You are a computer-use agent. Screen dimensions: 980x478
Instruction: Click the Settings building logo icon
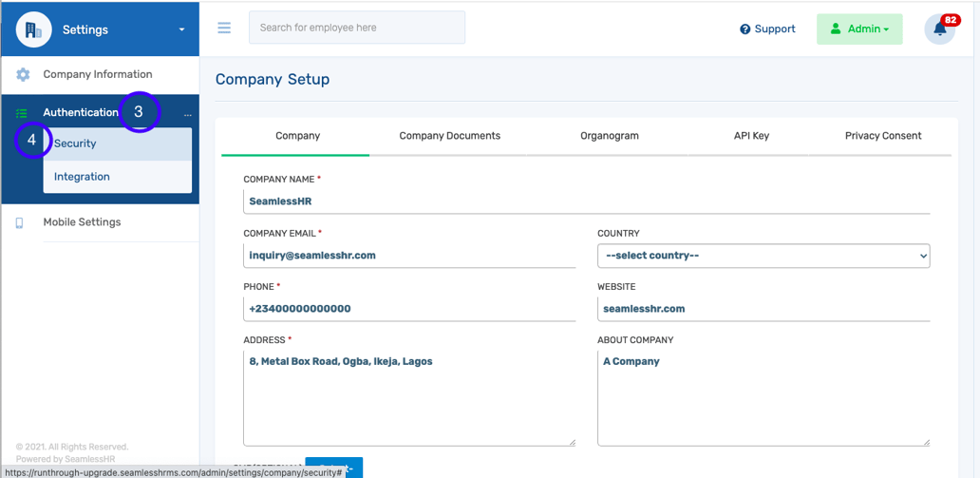point(33,29)
